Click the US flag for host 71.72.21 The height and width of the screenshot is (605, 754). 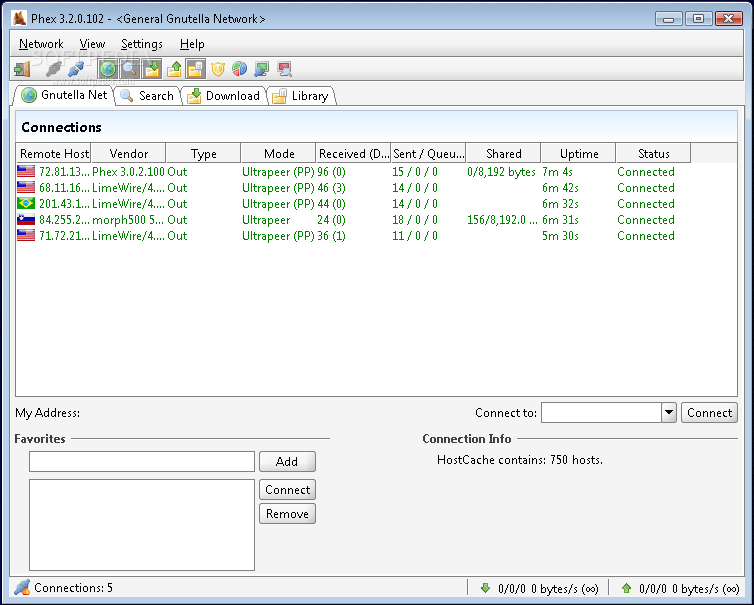[x=26, y=235]
